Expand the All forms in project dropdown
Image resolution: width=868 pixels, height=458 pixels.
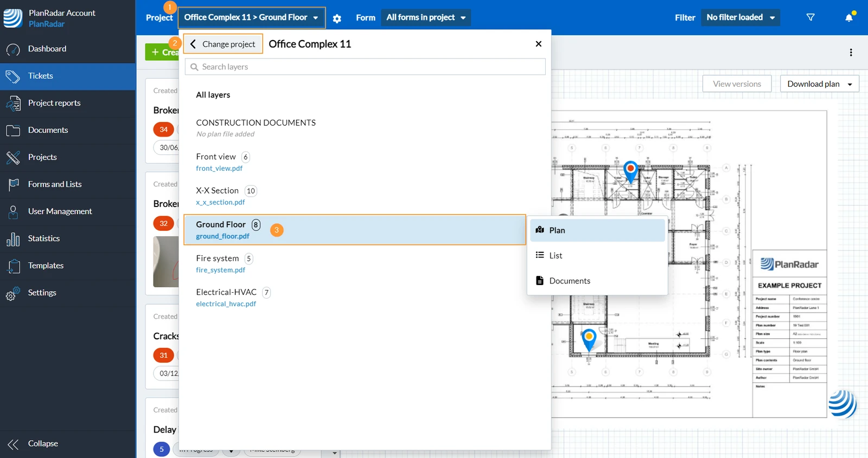click(x=426, y=17)
